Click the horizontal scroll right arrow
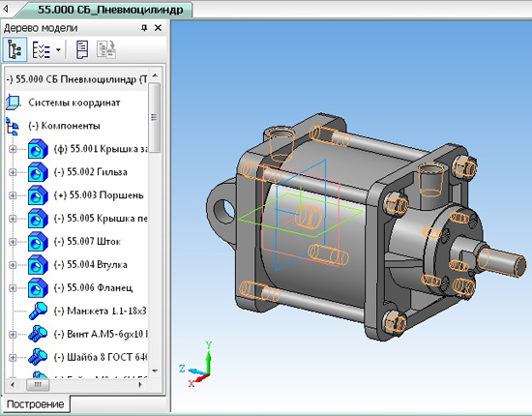The image size is (532, 416). coord(140,385)
